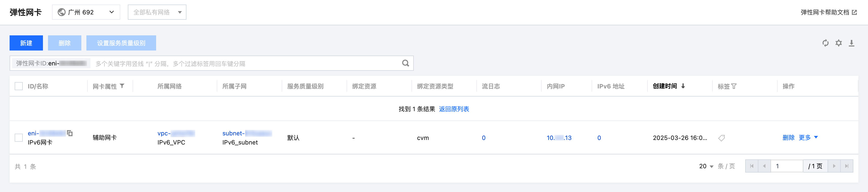Select all rows header checkbox
The width and height of the screenshot is (868, 192).
(18, 86)
